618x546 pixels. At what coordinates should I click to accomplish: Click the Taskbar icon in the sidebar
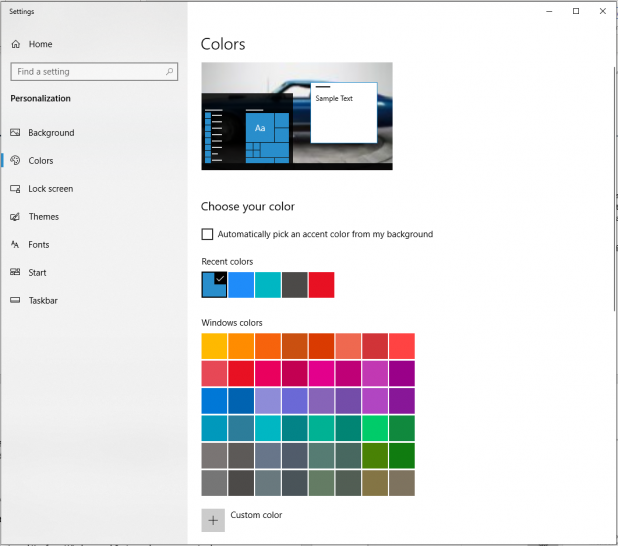click(x=15, y=300)
